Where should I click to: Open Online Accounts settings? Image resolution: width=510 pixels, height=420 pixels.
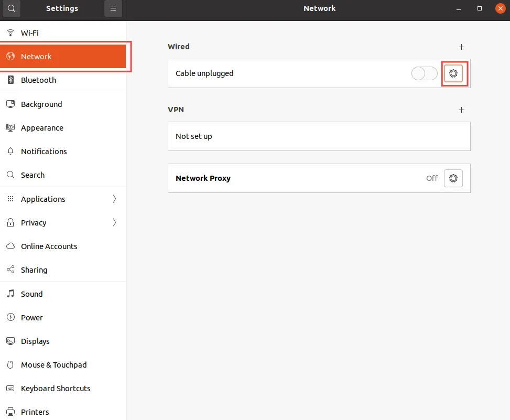click(49, 246)
